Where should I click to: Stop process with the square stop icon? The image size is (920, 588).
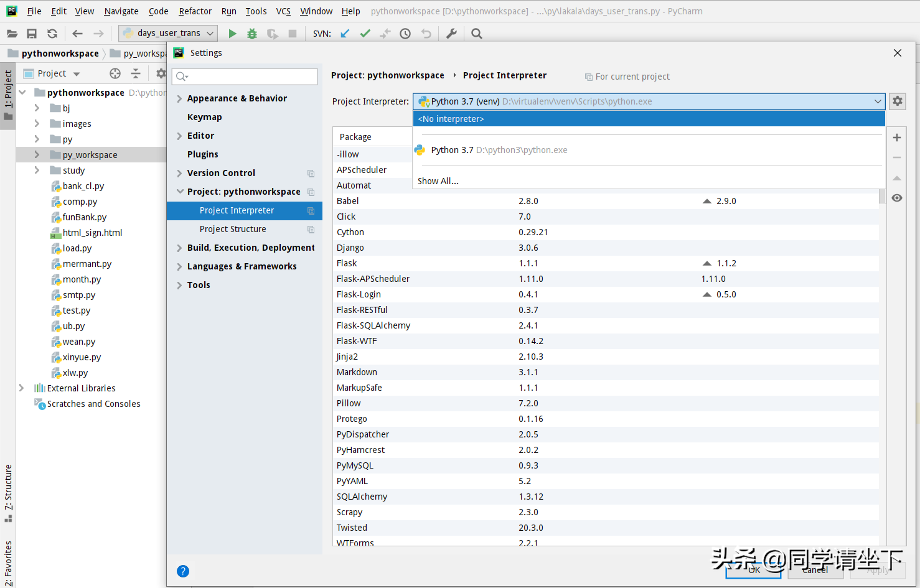293,34
